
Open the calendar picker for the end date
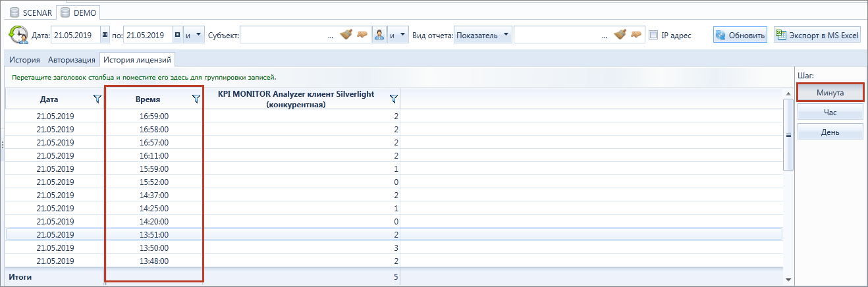(x=177, y=36)
